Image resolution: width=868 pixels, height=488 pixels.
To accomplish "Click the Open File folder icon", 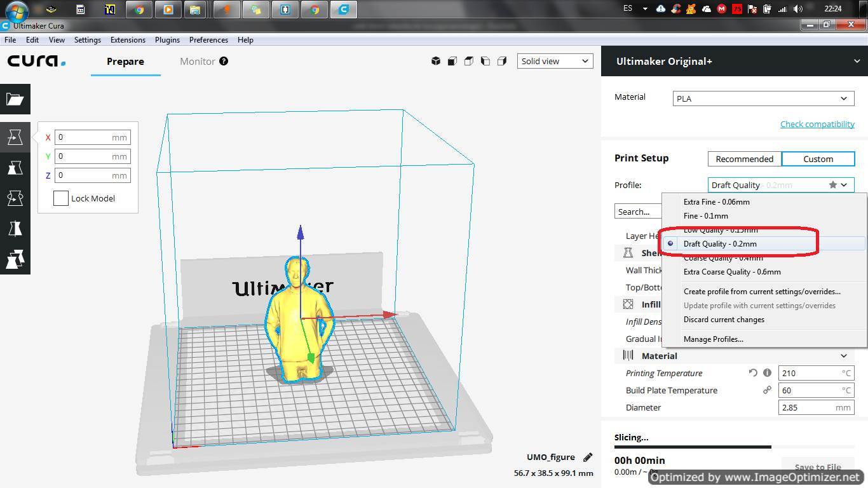I will point(15,99).
